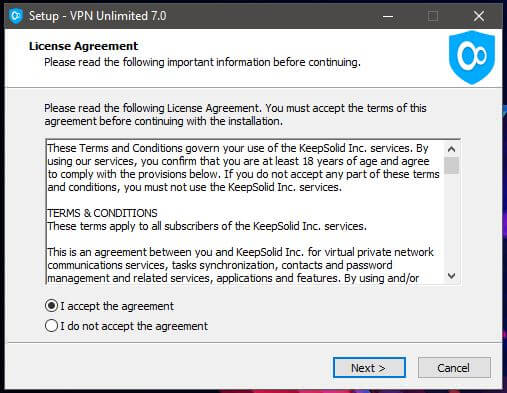The width and height of the screenshot is (507, 393).
Task: Click the "TERMS & CONDITIONS" line in the license
Action: coord(102,213)
